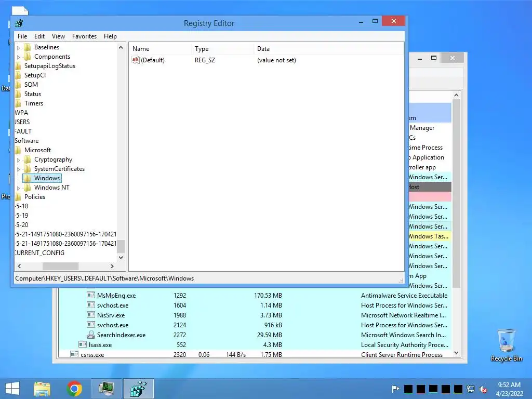Open the File menu in Registry Editor

22,36
